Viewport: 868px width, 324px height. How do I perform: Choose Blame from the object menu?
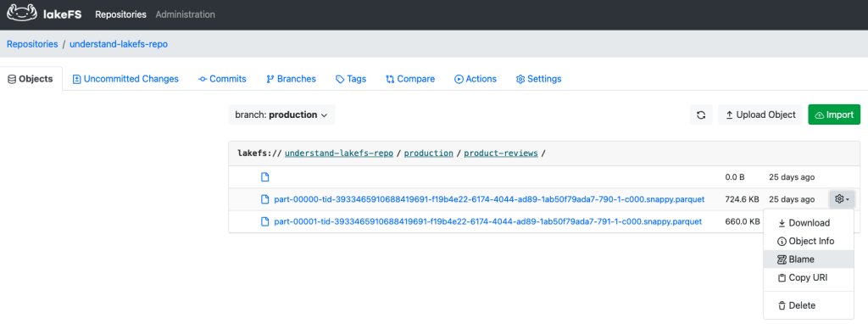809,260
